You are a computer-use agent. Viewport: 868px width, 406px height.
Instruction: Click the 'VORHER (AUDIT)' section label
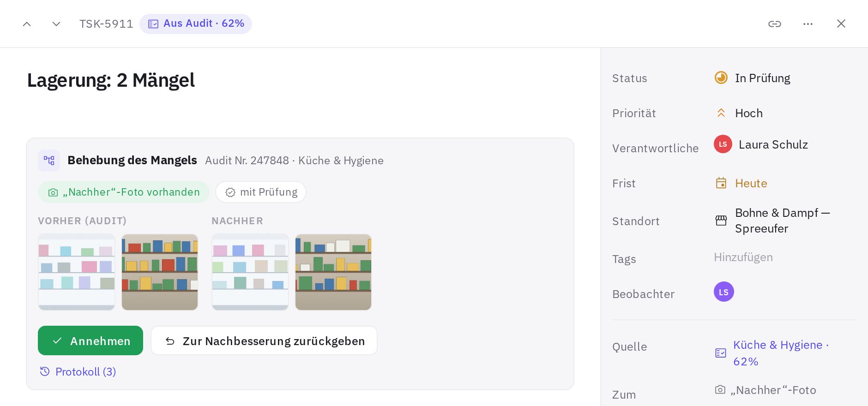tap(82, 221)
